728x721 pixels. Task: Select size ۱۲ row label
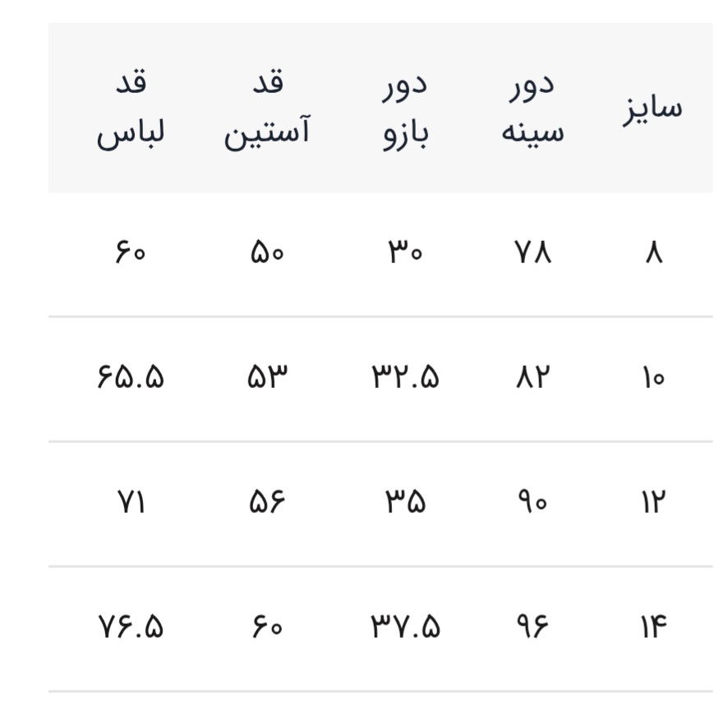pos(653,502)
